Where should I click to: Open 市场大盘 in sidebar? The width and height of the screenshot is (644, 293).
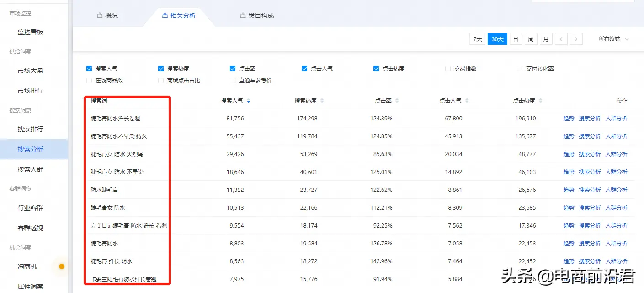30,71
